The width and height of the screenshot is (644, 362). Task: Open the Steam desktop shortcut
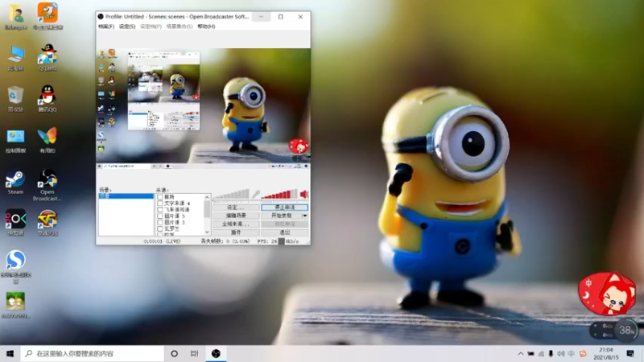point(15,183)
